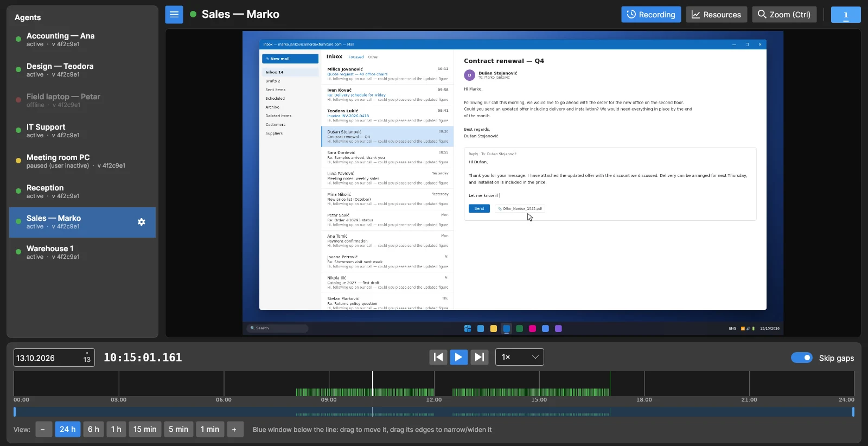
Task: Select offline agent Field laptop — Petar
Action: tap(82, 100)
